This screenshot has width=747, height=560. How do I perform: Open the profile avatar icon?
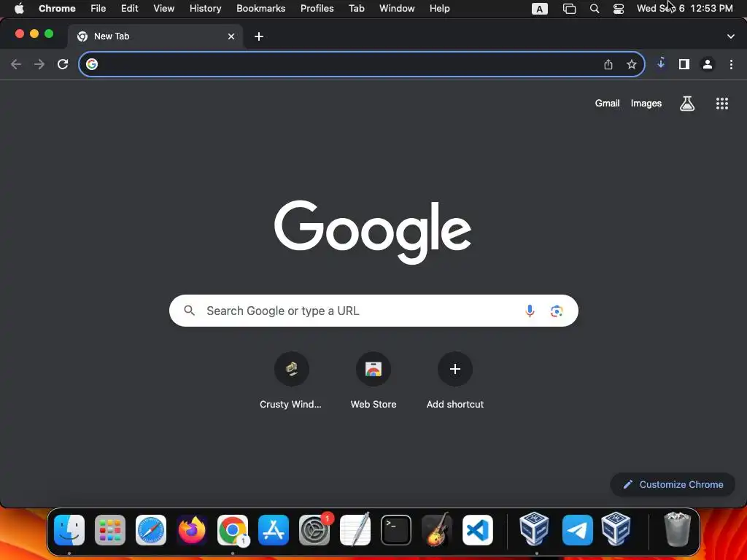coord(708,64)
